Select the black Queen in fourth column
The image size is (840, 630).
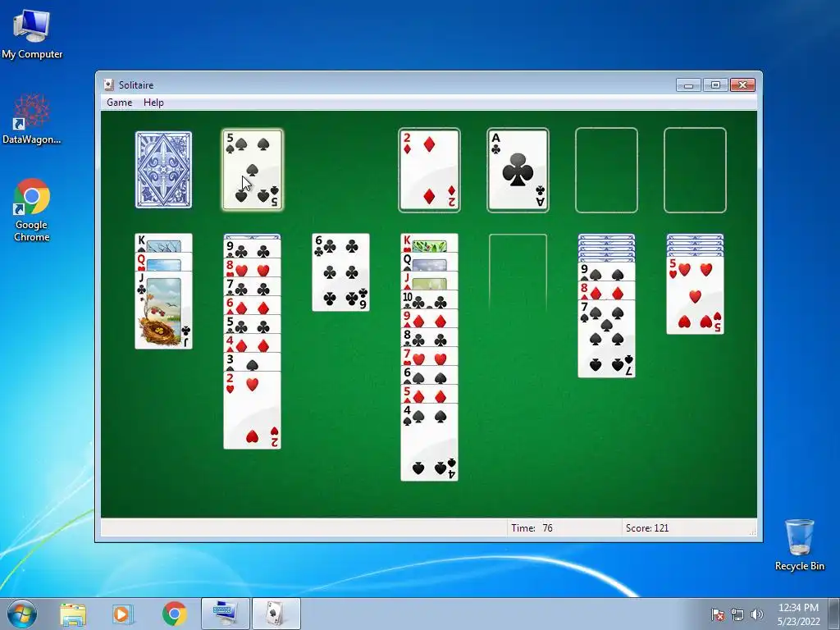tap(429, 262)
